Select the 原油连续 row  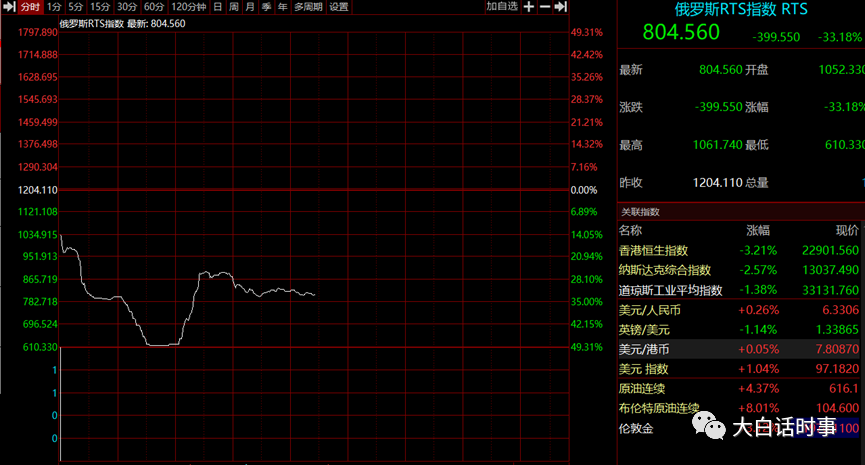(739, 388)
